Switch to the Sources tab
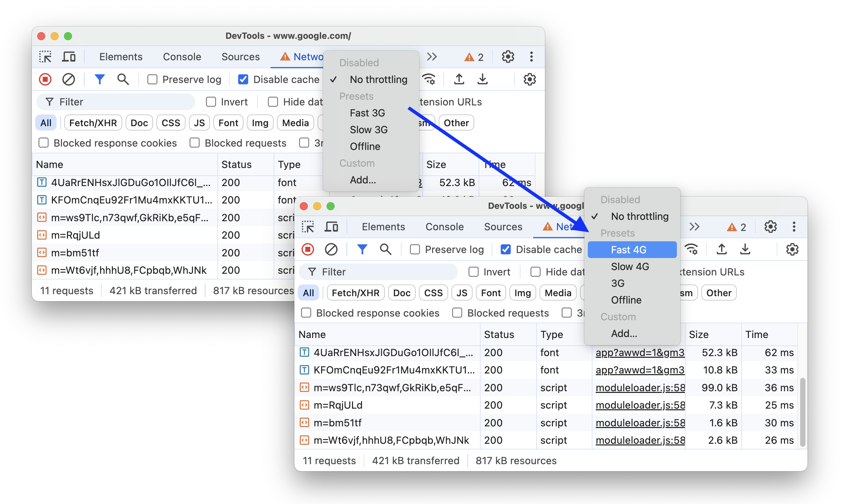Viewport: 843px width, 504px height. pos(503,227)
